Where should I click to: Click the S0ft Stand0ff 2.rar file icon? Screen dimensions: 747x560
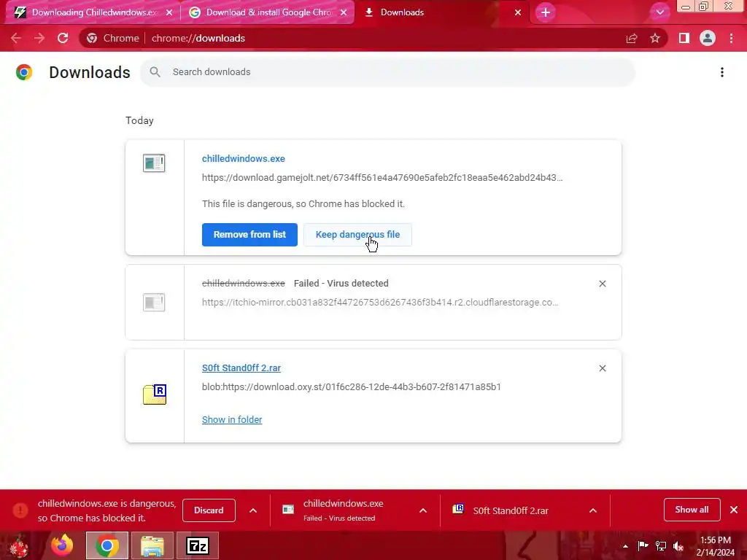click(155, 394)
